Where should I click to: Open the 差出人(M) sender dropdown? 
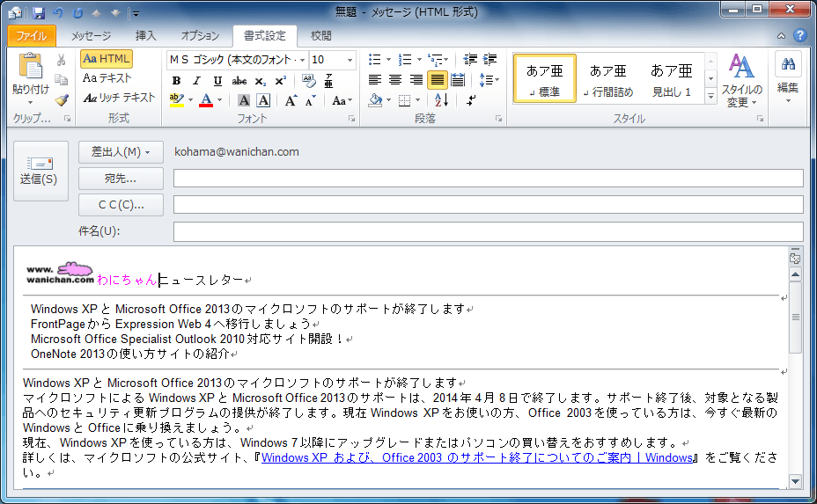click(x=121, y=152)
